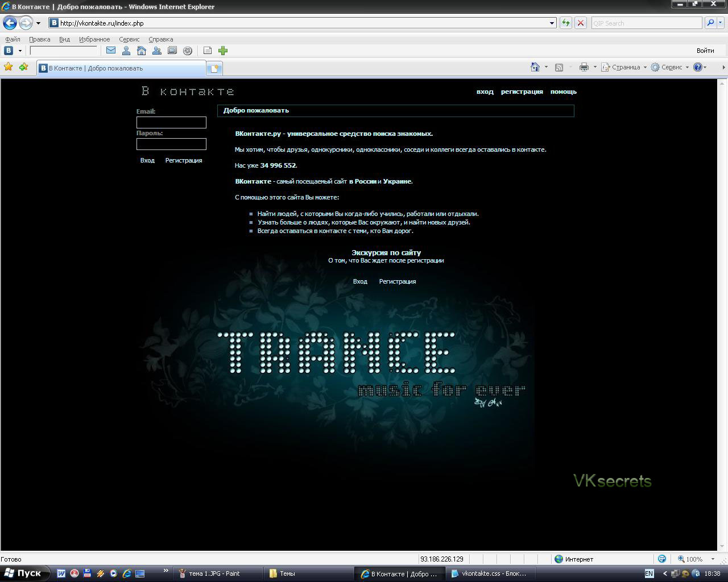Open the Вид menu
This screenshot has height=582, width=728.
[64, 39]
